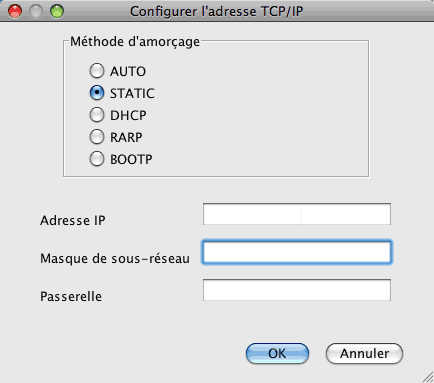
Task: Confirm settings with the OK button
Action: 277,353
